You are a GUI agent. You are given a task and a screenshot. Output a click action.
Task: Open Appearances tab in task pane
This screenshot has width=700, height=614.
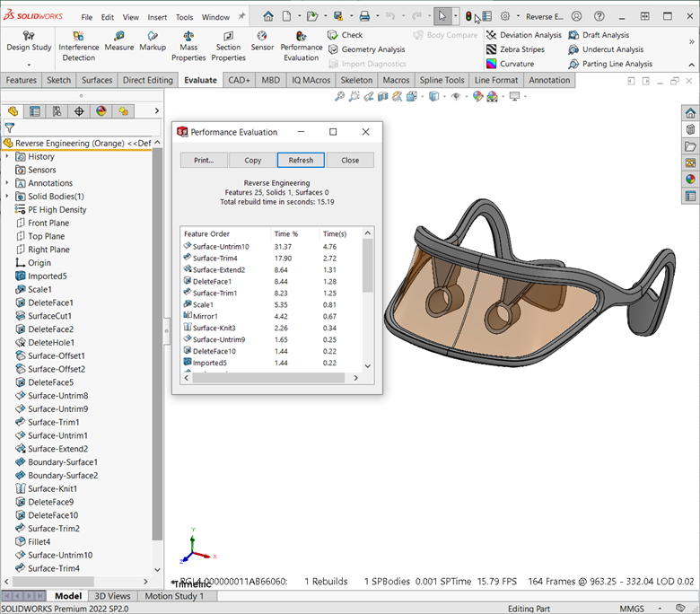point(690,180)
